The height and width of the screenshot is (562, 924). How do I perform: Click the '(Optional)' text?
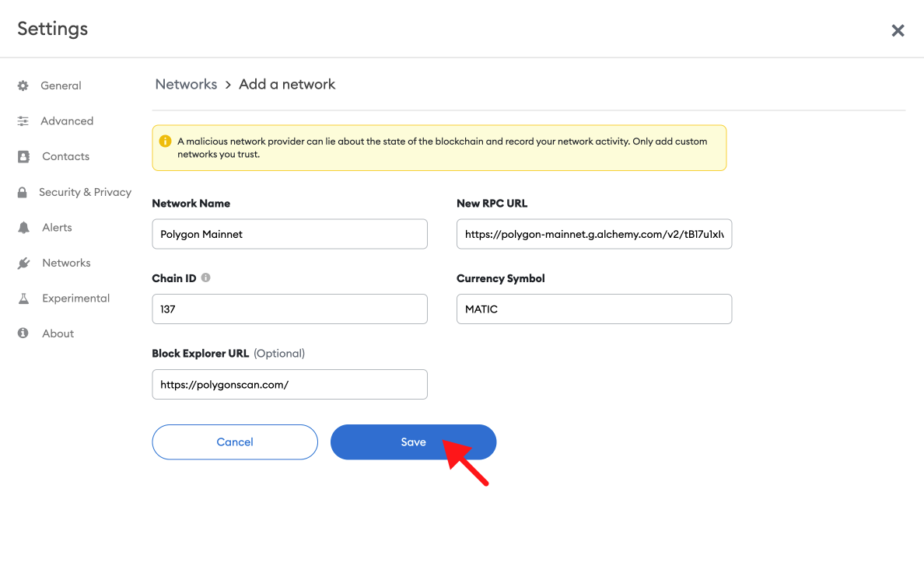pos(279,354)
